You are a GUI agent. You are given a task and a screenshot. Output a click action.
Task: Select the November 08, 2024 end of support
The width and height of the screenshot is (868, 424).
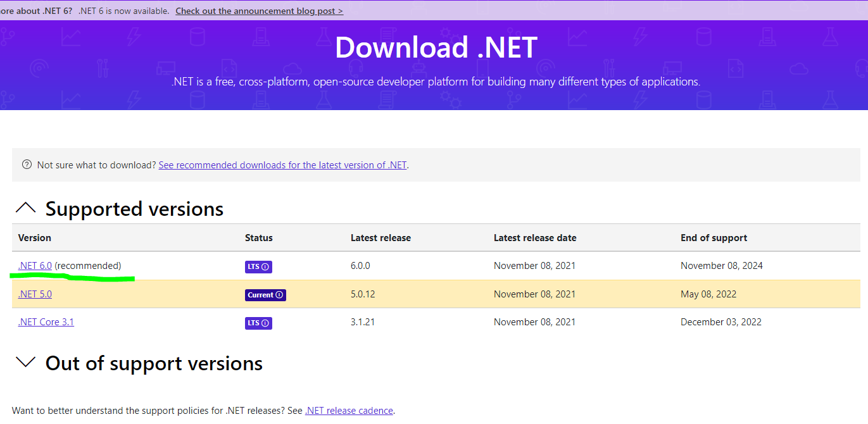point(722,265)
